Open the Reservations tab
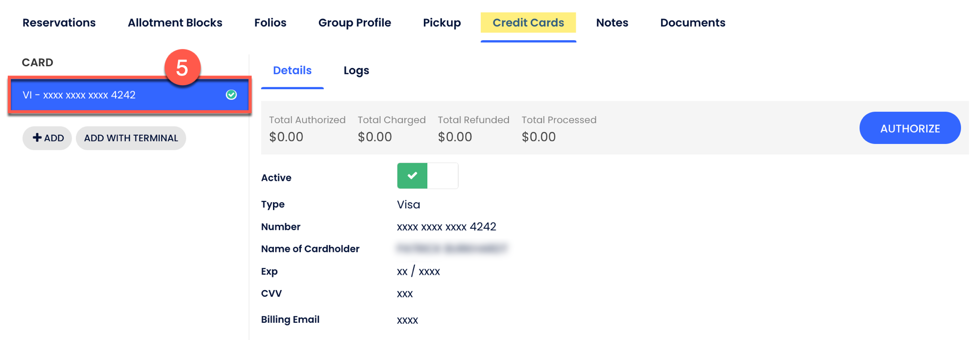This screenshot has width=980, height=340. click(x=59, y=23)
